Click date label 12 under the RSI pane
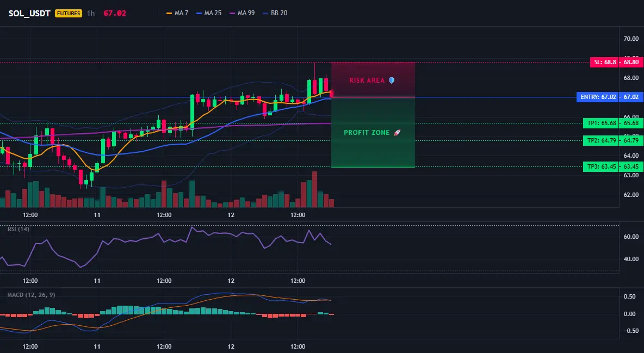This screenshot has height=353, width=644. [x=231, y=281]
